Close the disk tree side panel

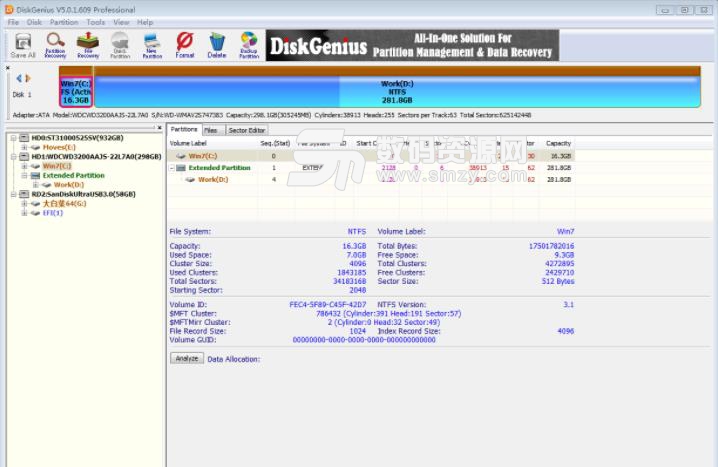(159, 128)
